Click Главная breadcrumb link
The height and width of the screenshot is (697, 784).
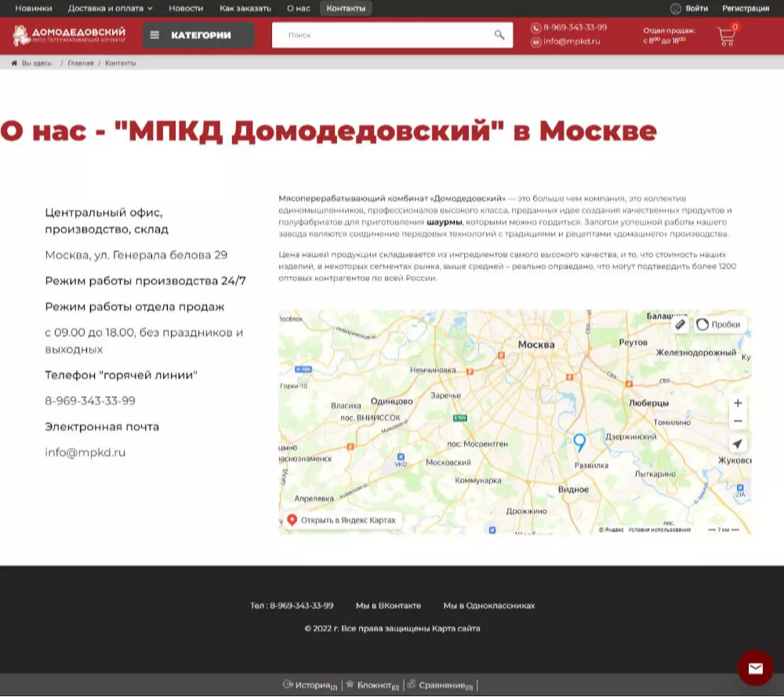pyautogui.click(x=81, y=63)
